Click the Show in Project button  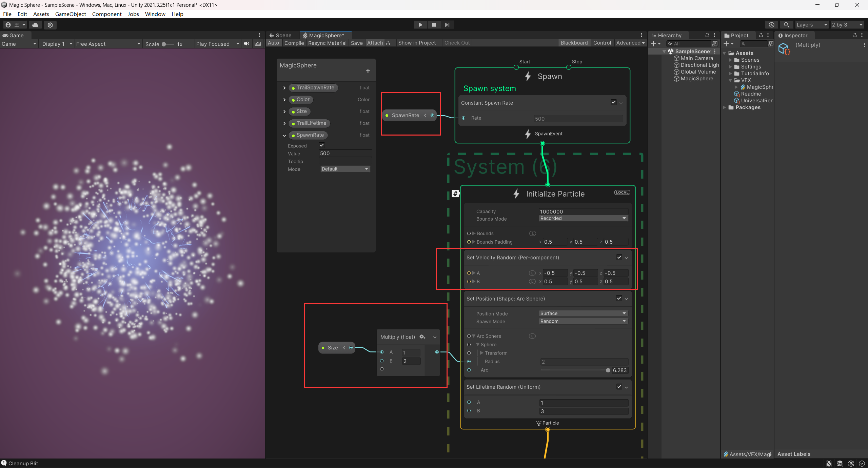point(417,43)
